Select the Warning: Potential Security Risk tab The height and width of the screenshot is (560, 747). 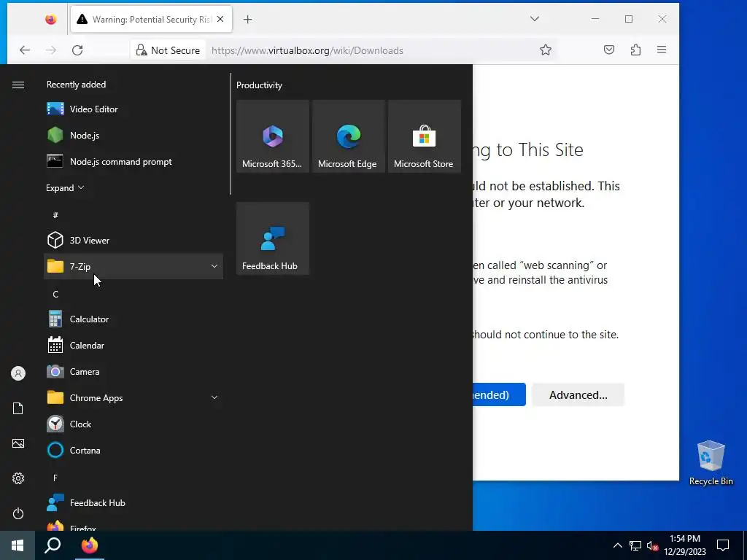pyautogui.click(x=152, y=19)
